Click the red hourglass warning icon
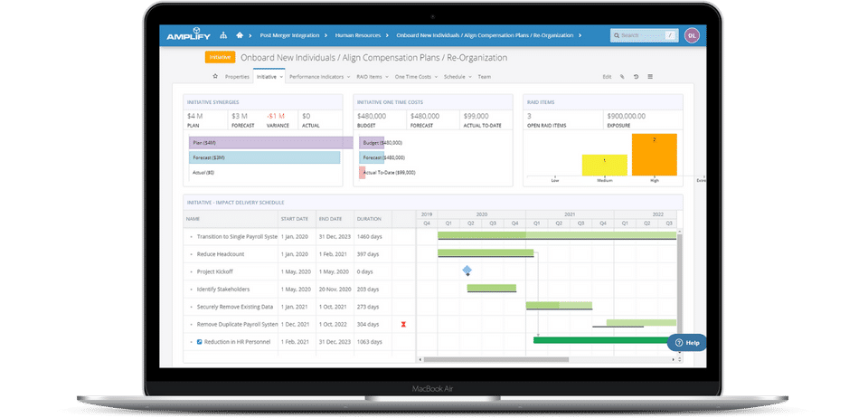The width and height of the screenshot is (868, 418). (x=403, y=325)
